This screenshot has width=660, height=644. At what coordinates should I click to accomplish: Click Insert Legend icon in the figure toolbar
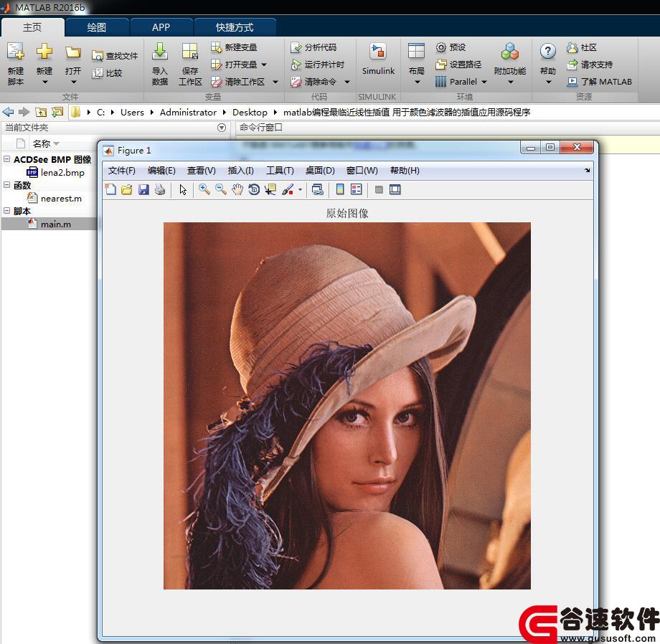click(356, 190)
